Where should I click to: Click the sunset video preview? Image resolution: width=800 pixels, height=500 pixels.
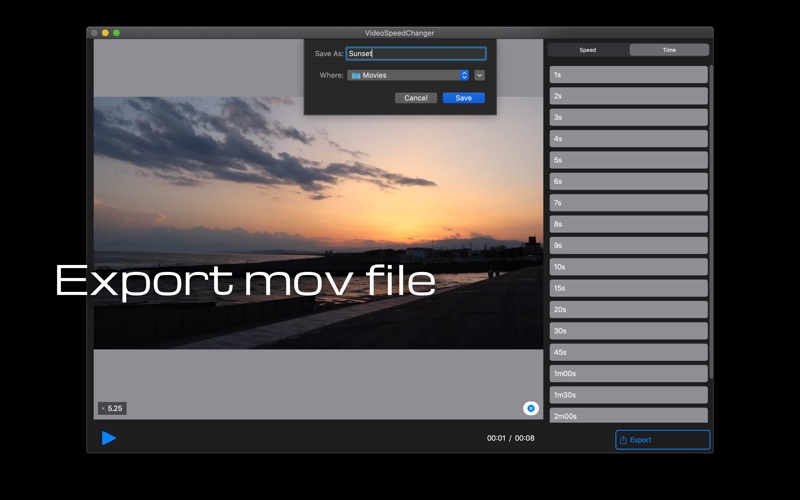tap(318, 223)
